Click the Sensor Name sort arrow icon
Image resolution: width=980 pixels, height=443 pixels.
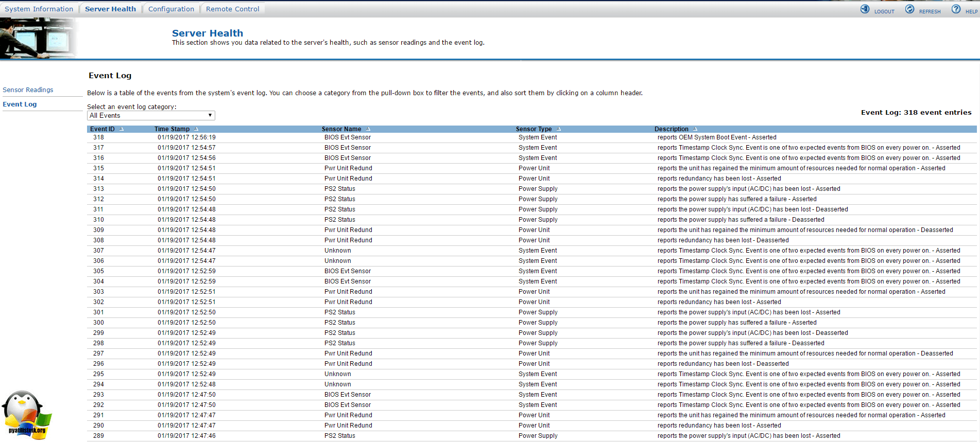(368, 129)
